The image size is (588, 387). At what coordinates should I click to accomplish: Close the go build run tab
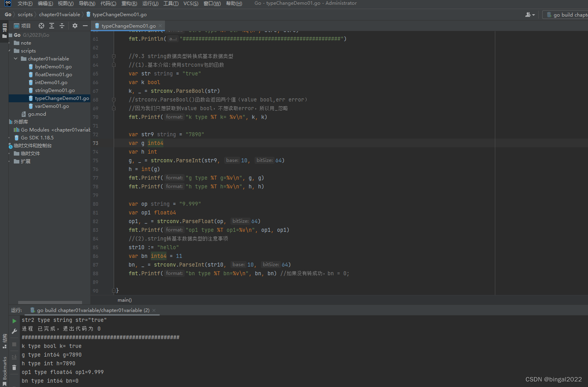[154, 310]
